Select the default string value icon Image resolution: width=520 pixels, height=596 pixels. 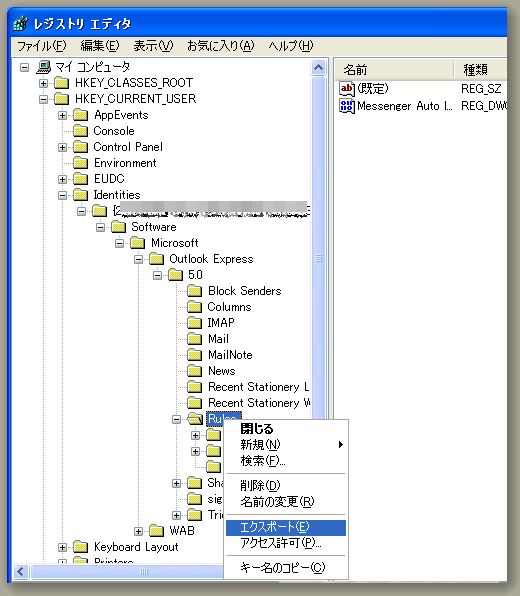coord(347,89)
